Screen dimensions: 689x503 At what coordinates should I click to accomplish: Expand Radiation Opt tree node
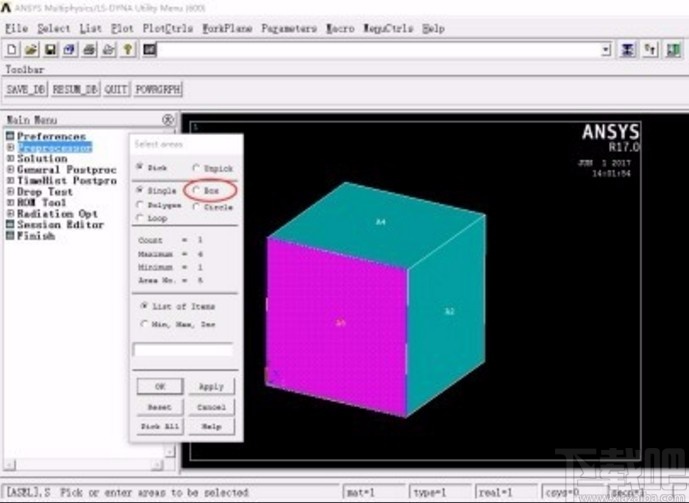(11, 214)
